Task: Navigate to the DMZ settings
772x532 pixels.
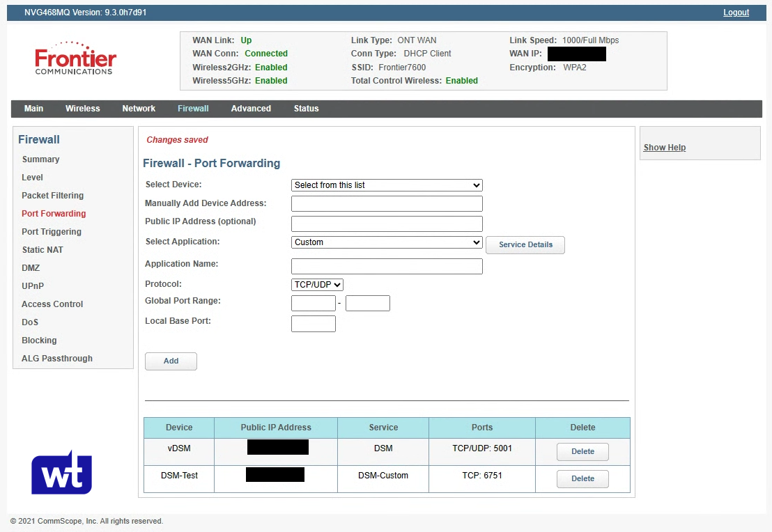Action: [x=31, y=267]
